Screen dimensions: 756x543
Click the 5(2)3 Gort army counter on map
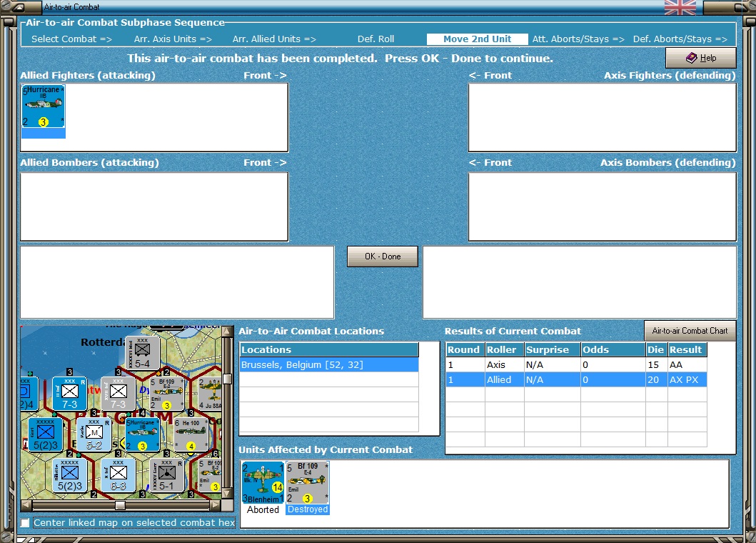tap(45, 434)
